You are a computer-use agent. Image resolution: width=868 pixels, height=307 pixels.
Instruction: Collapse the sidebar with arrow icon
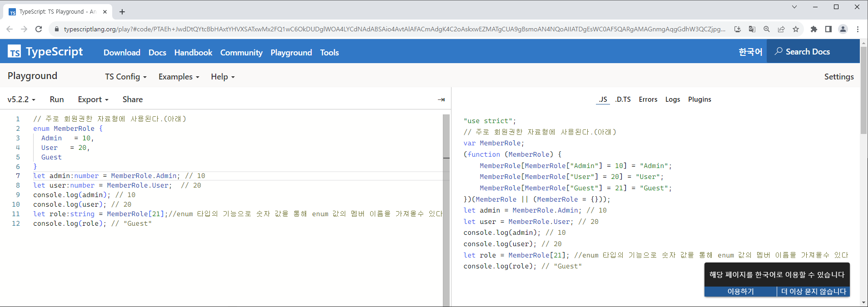441,99
